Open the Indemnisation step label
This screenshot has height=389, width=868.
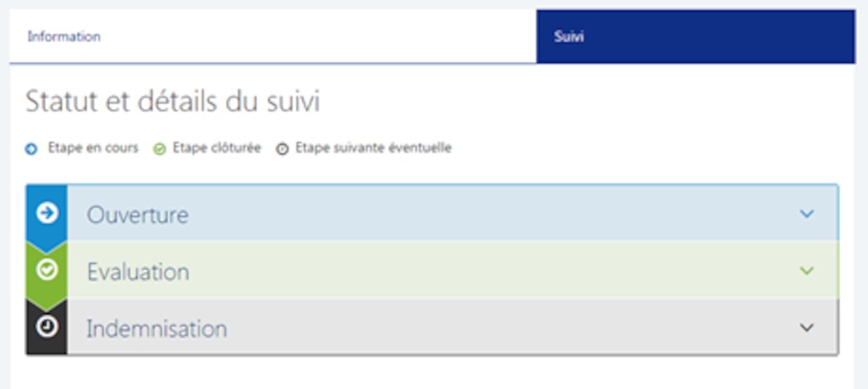(x=157, y=329)
